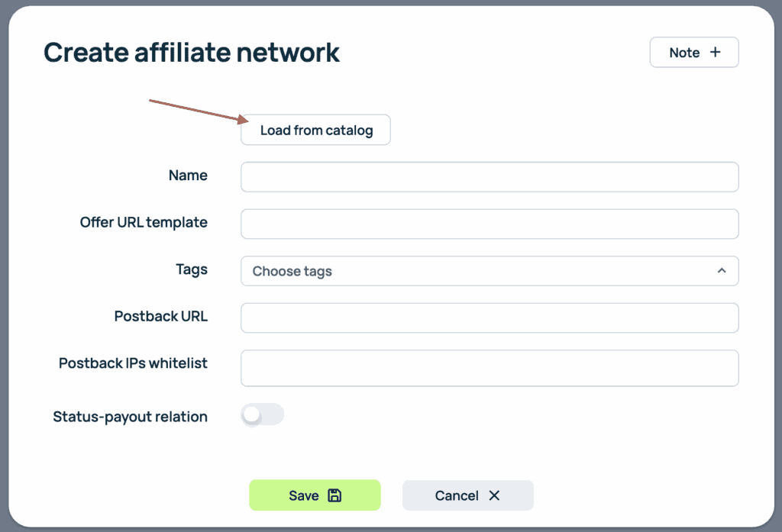
Task: Click the plus icon beside Note
Action: pyautogui.click(x=715, y=52)
